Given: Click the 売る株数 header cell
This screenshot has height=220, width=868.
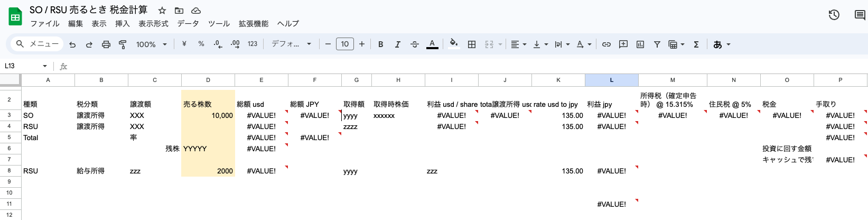Looking at the screenshot, I should 208,100.
